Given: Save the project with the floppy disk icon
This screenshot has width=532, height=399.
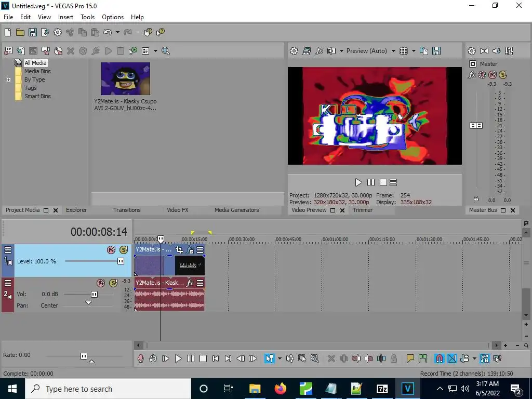Looking at the screenshot, I should click(33, 32).
